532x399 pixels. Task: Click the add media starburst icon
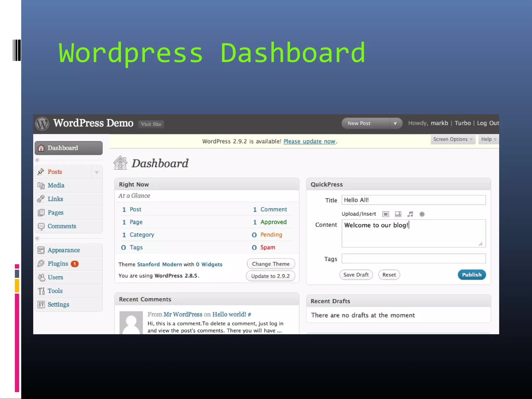(x=422, y=214)
